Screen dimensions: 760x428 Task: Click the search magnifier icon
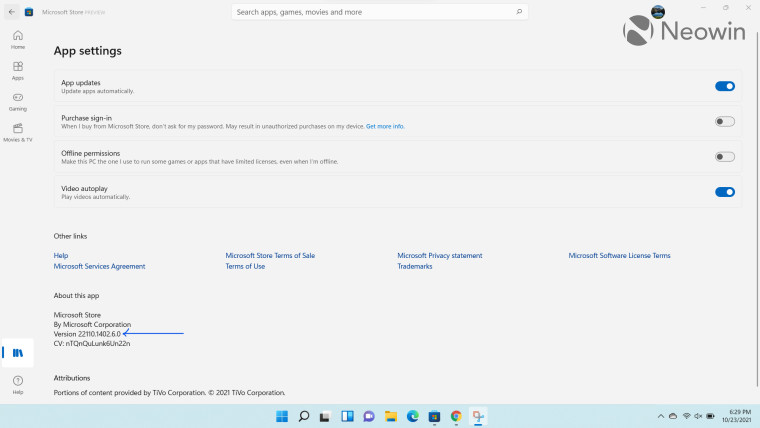click(x=519, y=12)
